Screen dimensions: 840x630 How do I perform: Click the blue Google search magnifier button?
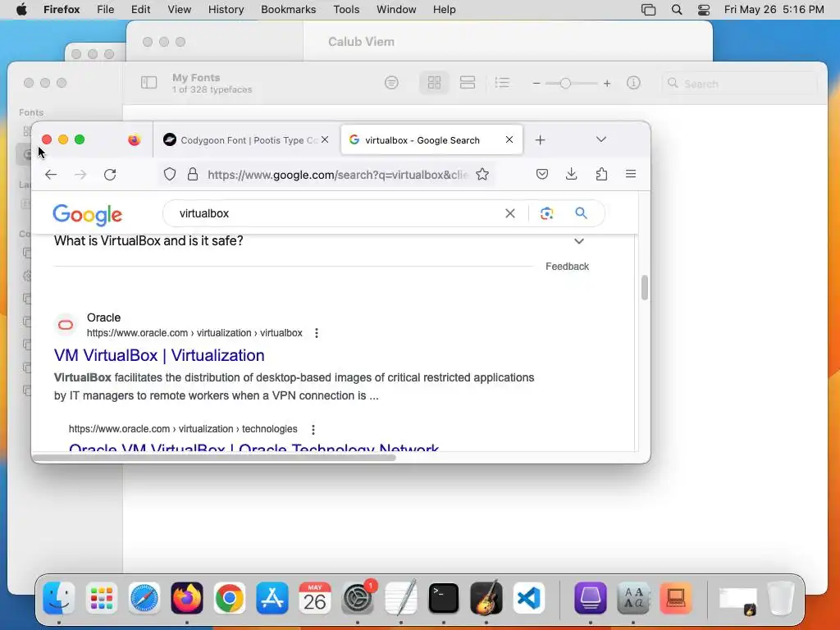coord(582,213)
